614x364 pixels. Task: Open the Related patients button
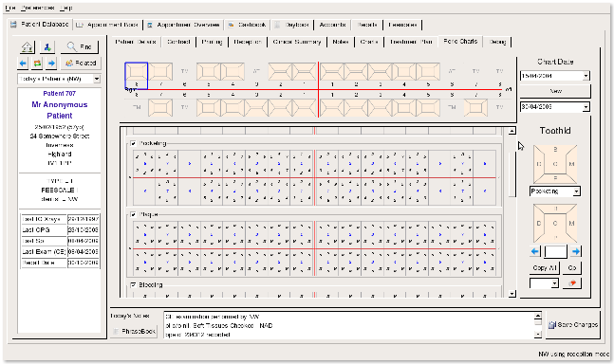coord(81,63)
